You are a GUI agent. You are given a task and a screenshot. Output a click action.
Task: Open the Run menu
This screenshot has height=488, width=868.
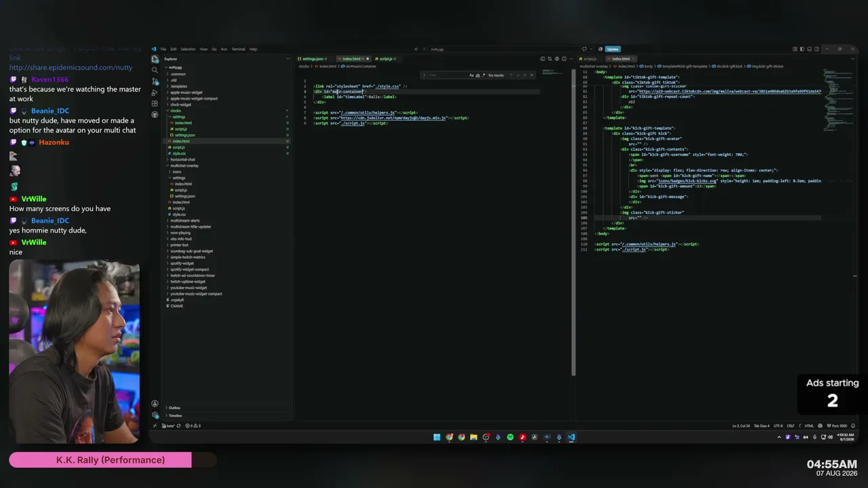click(x=224, y=49)
